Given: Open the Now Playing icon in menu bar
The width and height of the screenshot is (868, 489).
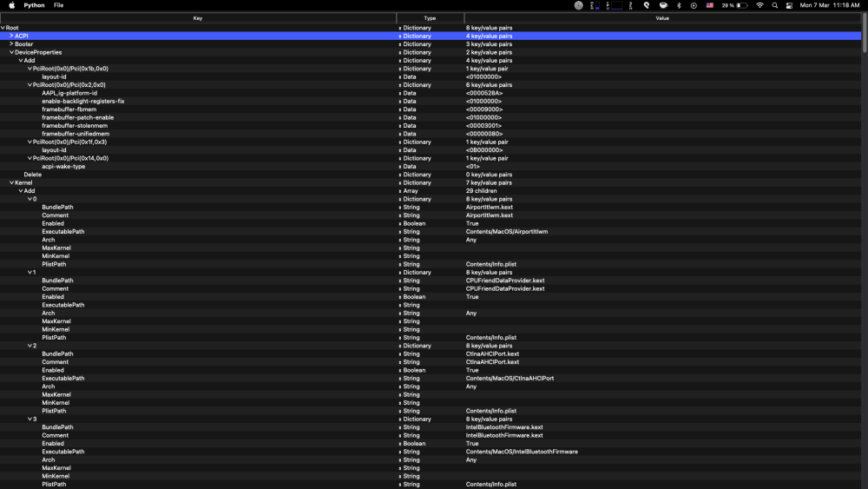Looking at the screenshot, I should point(694,5).
